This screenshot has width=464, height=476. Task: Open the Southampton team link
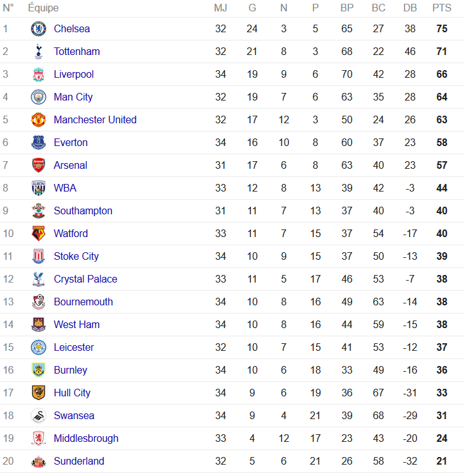click(x=83, y=211)
